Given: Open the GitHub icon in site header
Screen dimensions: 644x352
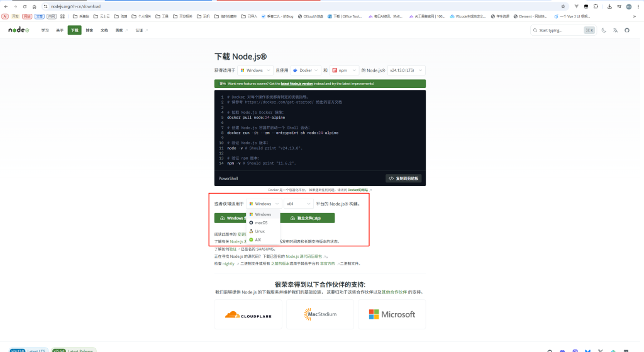Looking at the screenshot, I should pos(627,30).
